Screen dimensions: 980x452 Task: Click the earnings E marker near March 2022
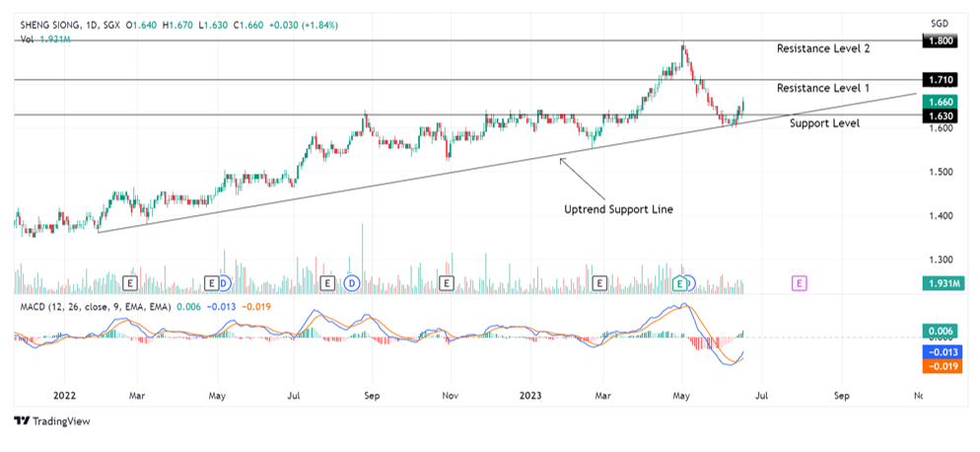point(129,283)
